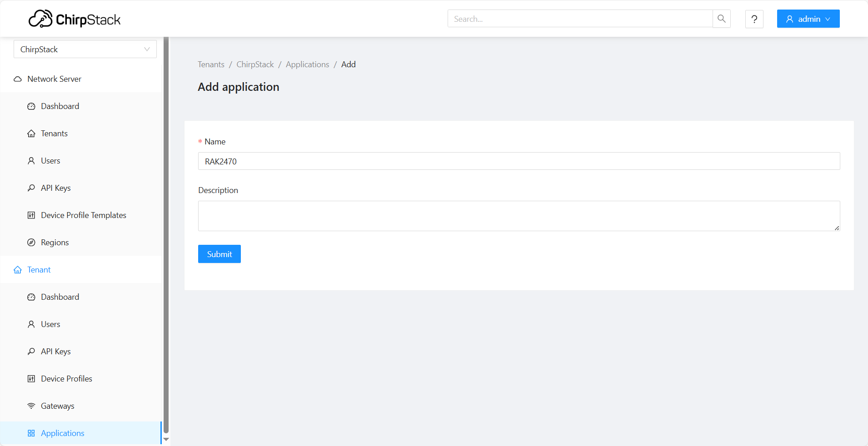
Task: Open Gateways menu item
Action: pos(81,406)
